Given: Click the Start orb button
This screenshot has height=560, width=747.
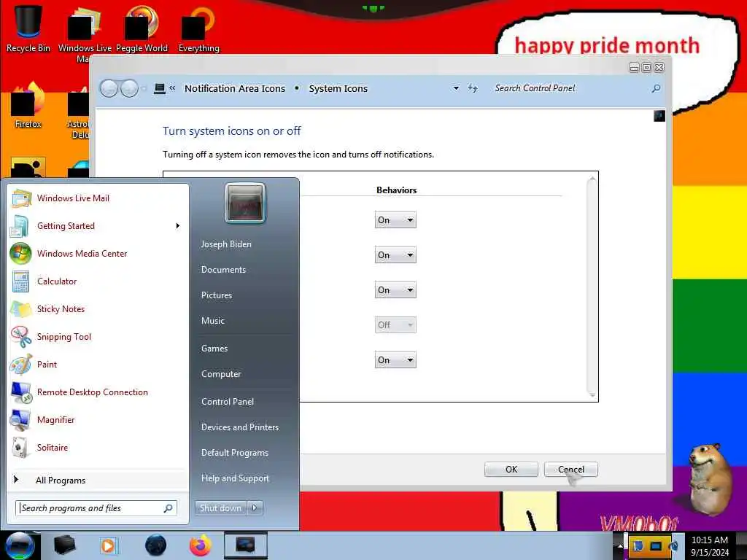Looking at the screenshot, I should coord(20,545).
